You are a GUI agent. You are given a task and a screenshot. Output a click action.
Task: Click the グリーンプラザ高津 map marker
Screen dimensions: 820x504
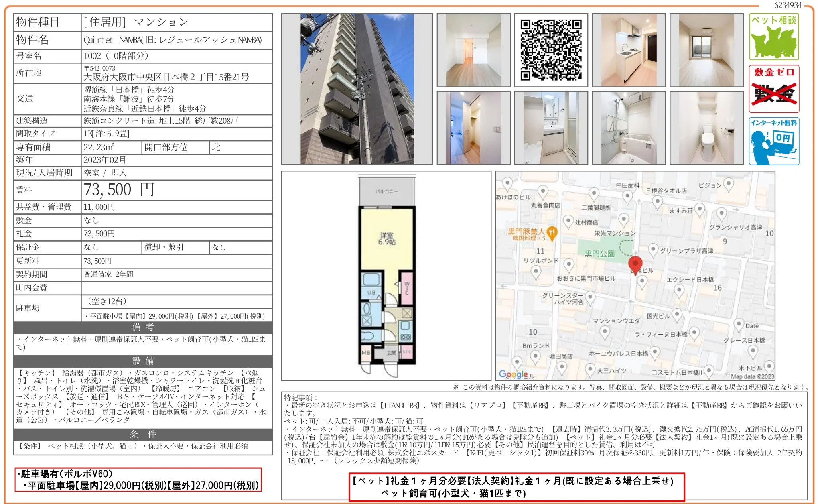pos(653,250)
